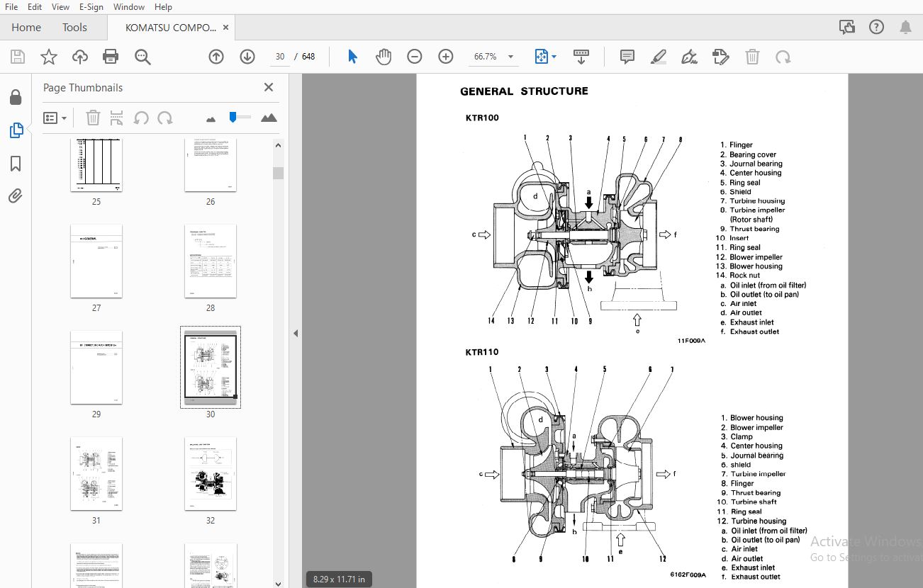Collapse the navigation pane arrow
Viewport: 923px width, 588px height.
pos(296,333)
